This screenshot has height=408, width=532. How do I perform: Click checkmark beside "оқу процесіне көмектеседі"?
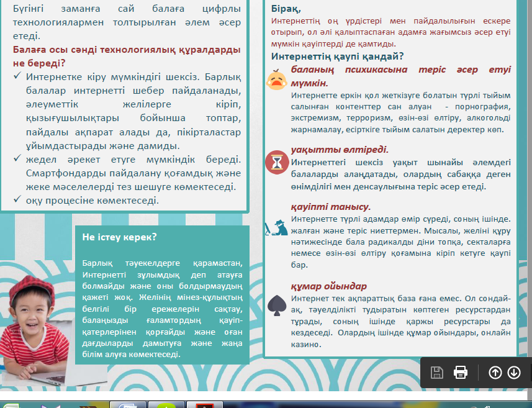[17, 199]
